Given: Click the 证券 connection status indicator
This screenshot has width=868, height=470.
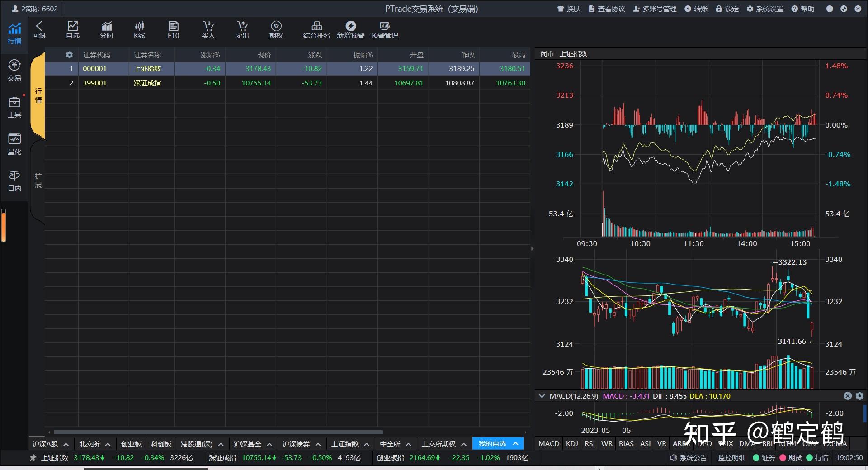Looking at the screenshot, I should pyautogui.click(x=764, y=458).
